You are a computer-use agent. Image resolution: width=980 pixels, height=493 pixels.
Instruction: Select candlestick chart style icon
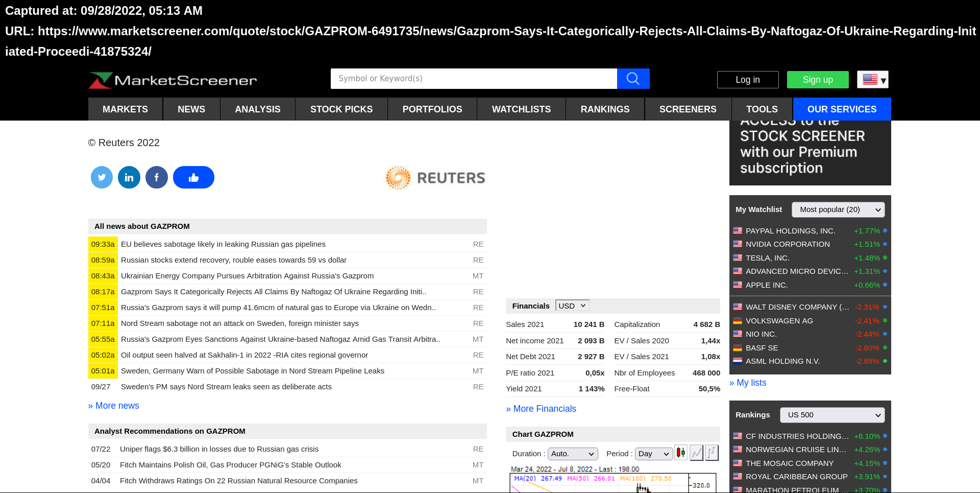[x=680, y=453]
